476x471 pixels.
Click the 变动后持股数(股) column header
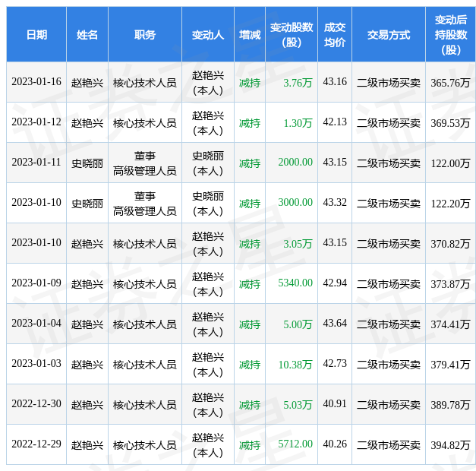(x=451, y=35)
